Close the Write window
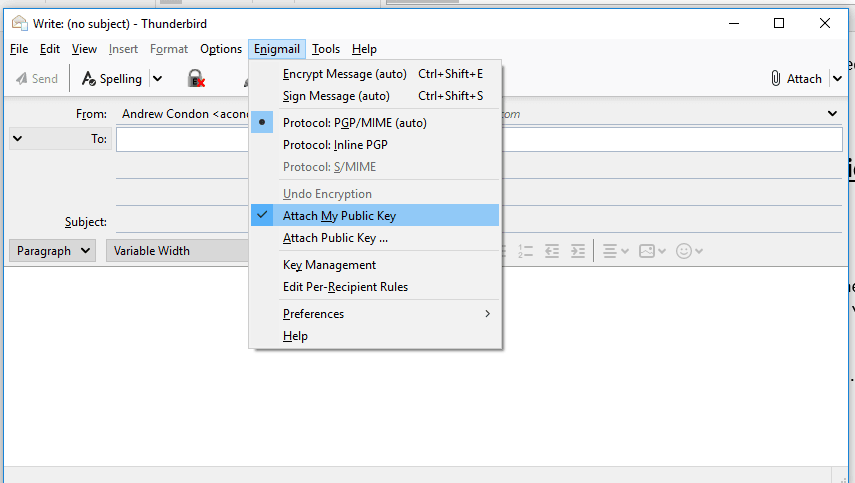The image size is (855, 483). 825,23
